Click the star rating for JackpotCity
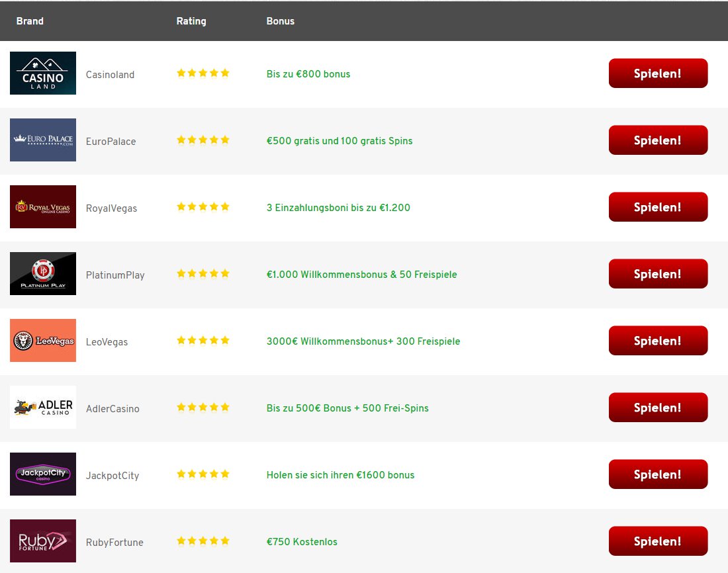Viewport: 728px width, 573px height. pos(203,474)
